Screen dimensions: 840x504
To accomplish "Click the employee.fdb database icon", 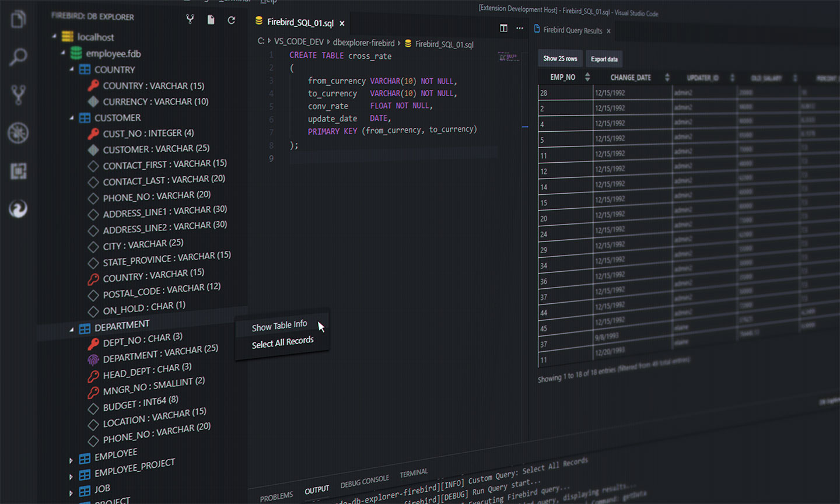I will pyautogui.click(x=76, y=53).
